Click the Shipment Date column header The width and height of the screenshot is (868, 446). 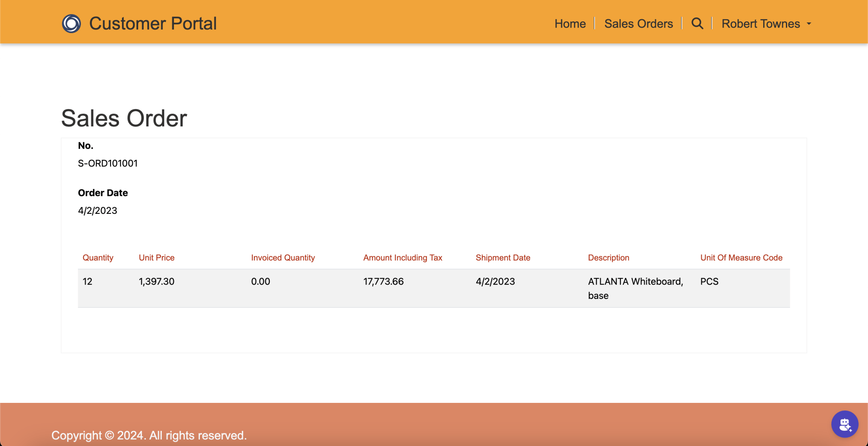pos(503,258)
